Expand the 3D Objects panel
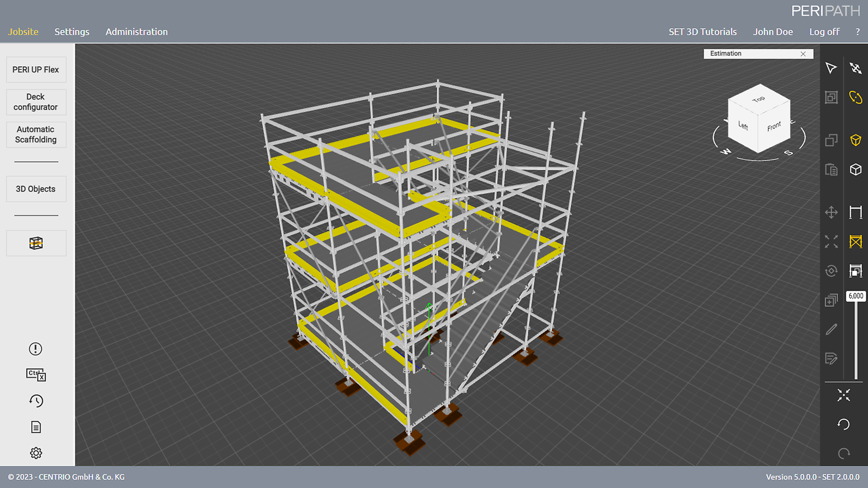 point(36,189)
